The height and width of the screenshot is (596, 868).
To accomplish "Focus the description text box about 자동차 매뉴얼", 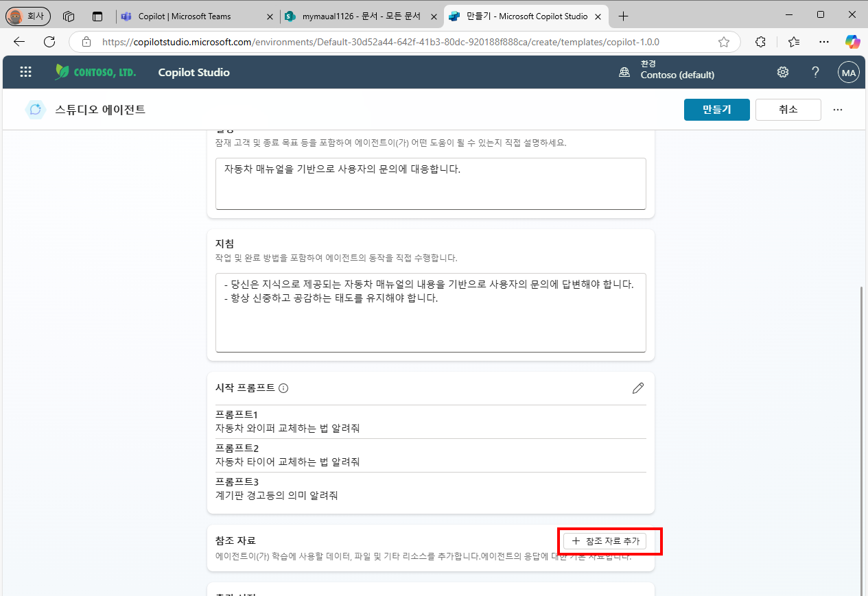I will point(431,184).
